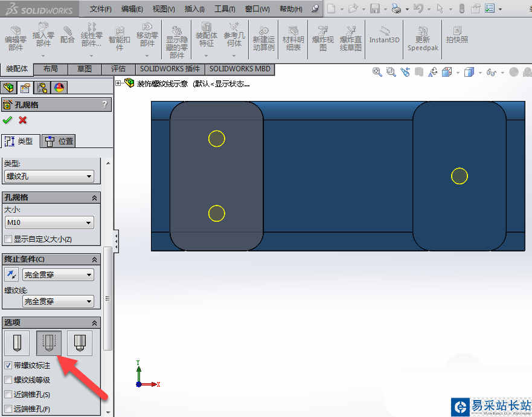The image size is (532, 417).
Task: Click Take Snapshot (拍快照) icon
Action: coord(457,34)
